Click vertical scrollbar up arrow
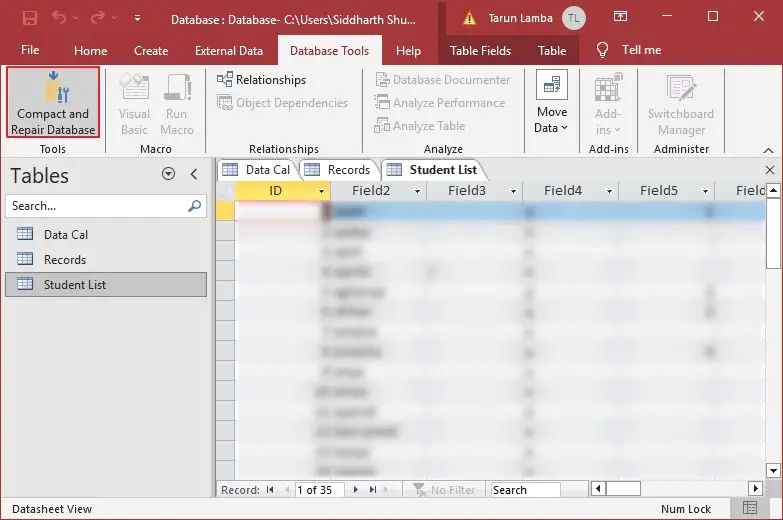Screen dimensions: 783x520 (x=773, y=190)
